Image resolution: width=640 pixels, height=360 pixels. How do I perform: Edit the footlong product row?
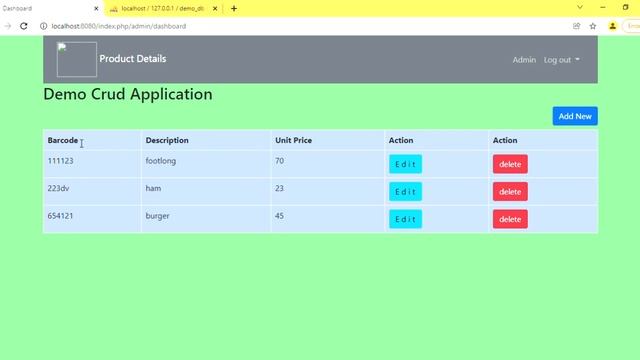coord(405,164)
